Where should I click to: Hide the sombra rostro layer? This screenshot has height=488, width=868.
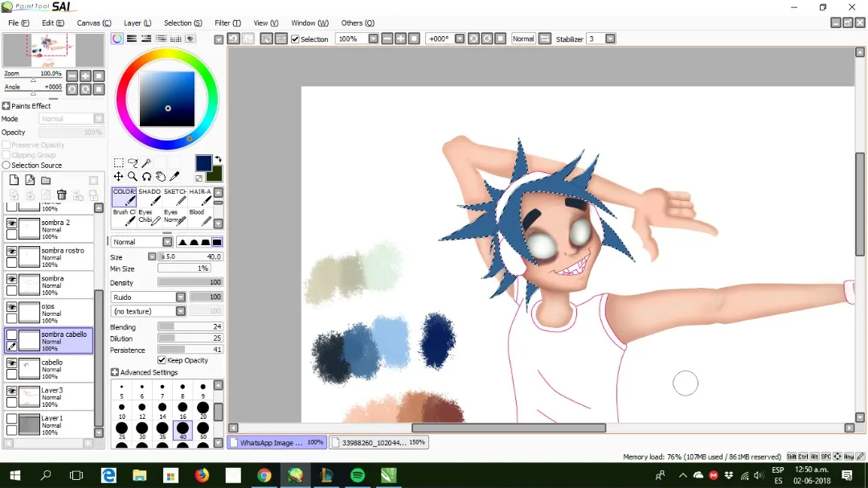[x=11, y=251]
